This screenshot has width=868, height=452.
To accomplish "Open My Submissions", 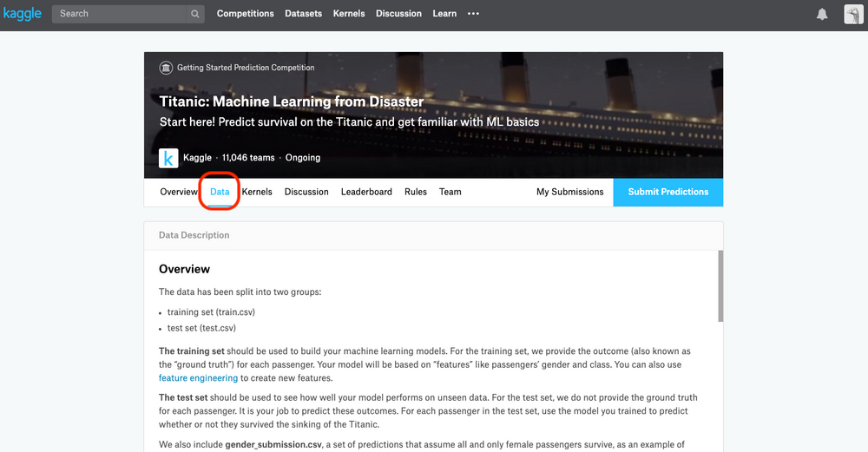I will pyautogui.click(x=569, y=192).
